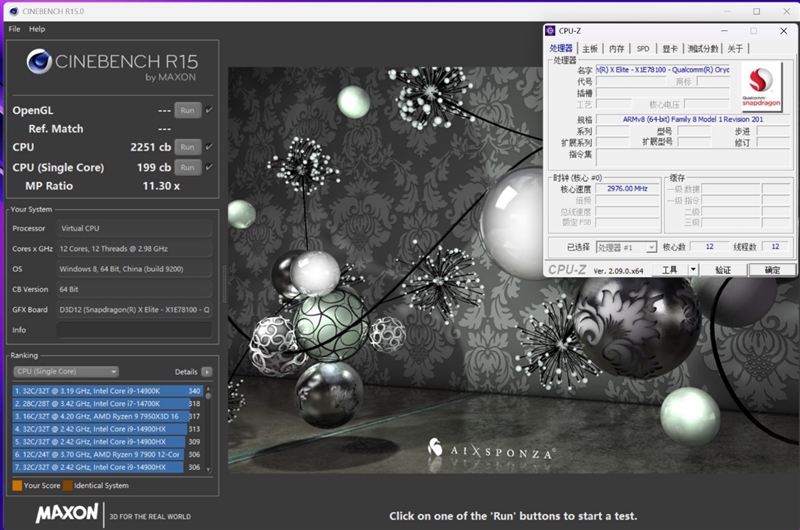Click the CPU-Z processor name field
Viewport: 800px width, 530px height.
click(x=663, y=70)
